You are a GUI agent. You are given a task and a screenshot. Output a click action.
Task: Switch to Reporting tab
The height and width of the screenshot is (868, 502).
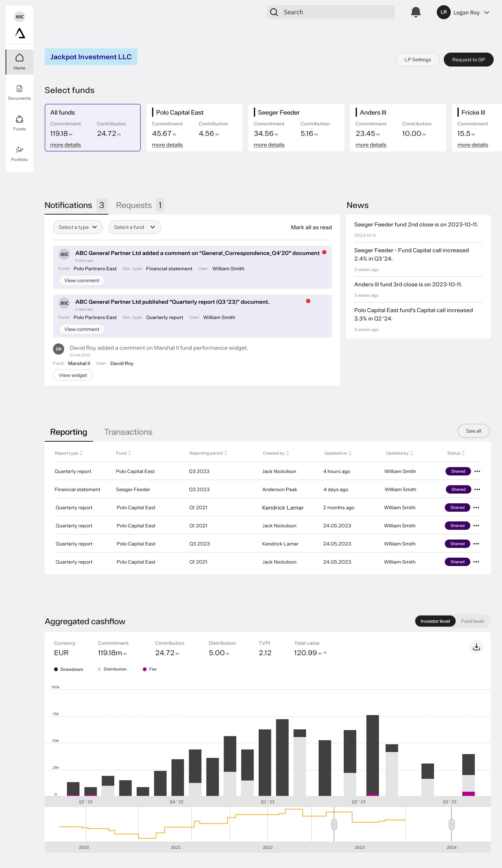[x=69, y=432]
